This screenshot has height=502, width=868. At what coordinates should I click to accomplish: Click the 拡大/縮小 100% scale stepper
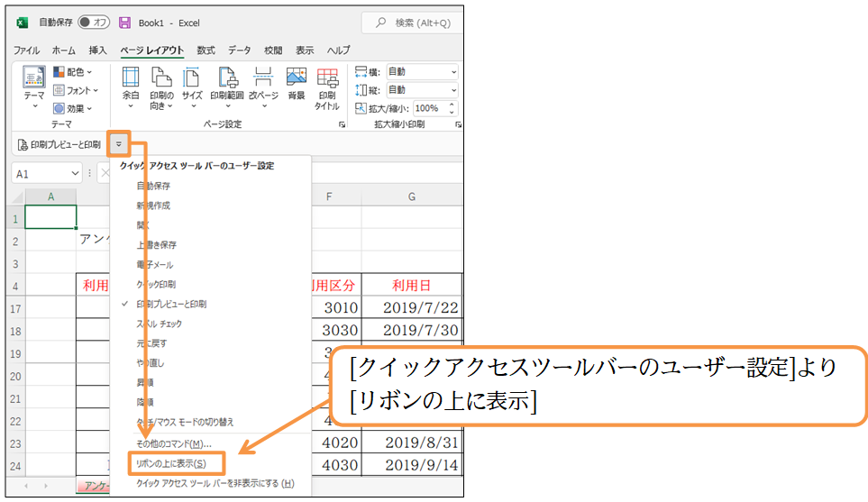click(x=452, y=108)
